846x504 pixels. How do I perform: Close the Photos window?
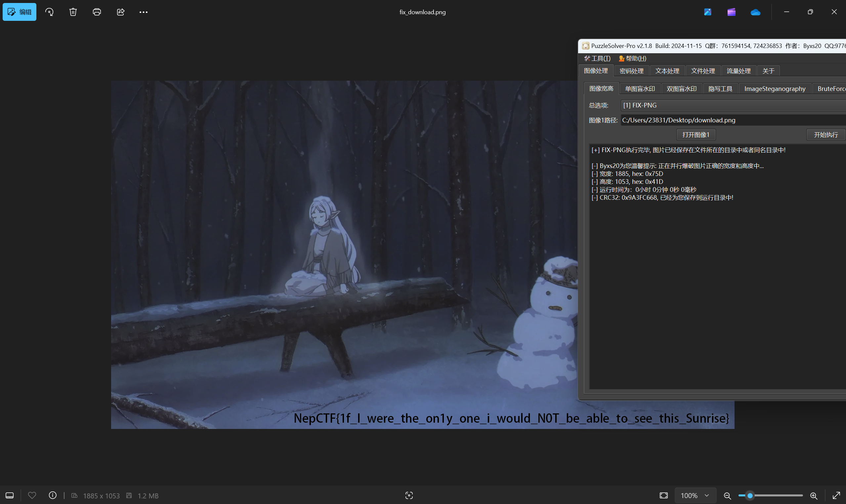pyautogui.click(x=834, y=12)
